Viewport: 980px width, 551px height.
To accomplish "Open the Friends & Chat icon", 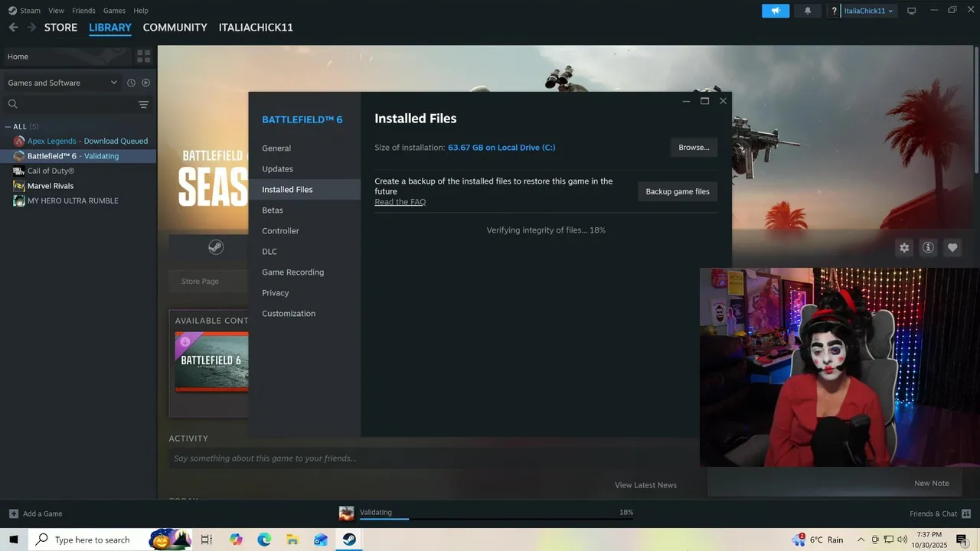I will (966, 514).
